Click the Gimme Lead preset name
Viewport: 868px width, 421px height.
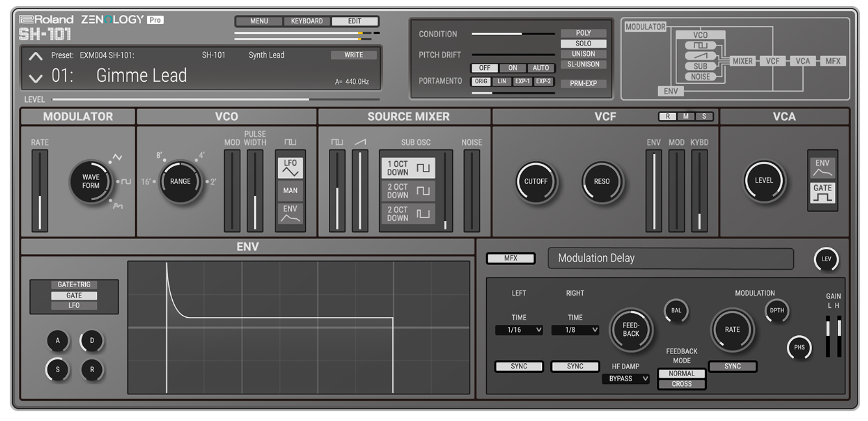[142, 75]
